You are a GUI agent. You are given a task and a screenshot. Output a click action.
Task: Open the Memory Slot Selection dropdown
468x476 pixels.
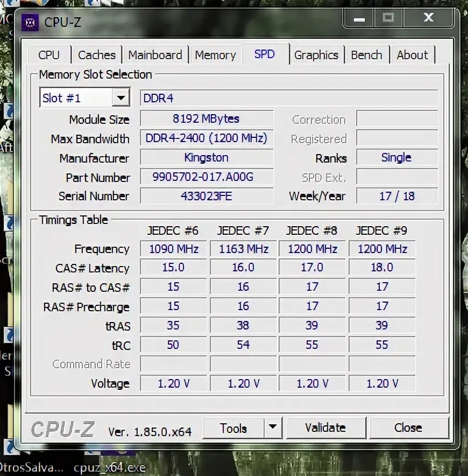click(122, 97)
